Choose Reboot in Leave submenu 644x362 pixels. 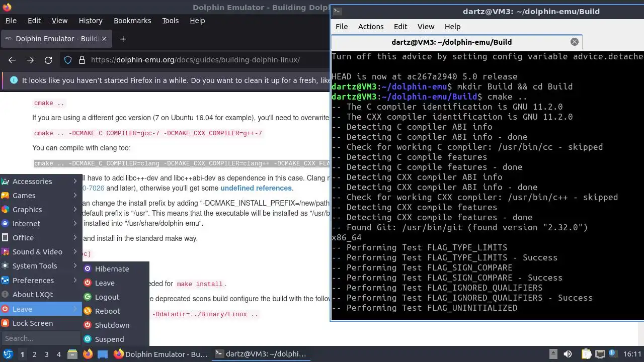pyautogui.click(x=116, y=311)
